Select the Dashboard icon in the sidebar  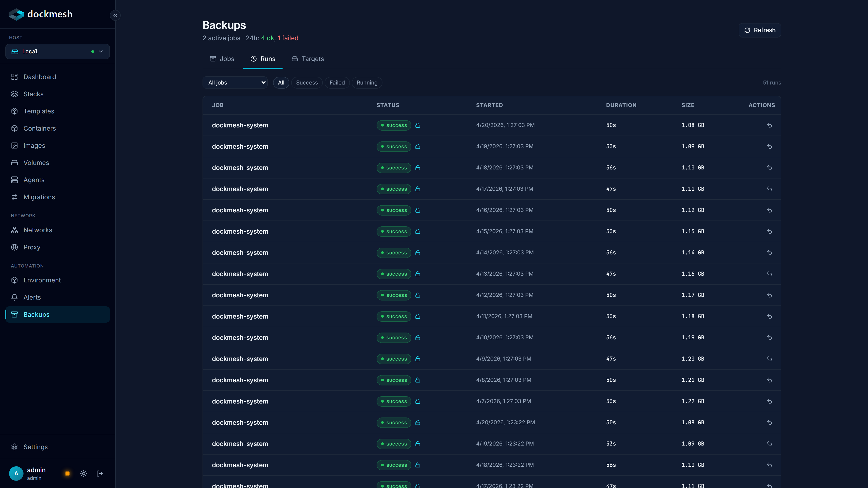[14, 77]
